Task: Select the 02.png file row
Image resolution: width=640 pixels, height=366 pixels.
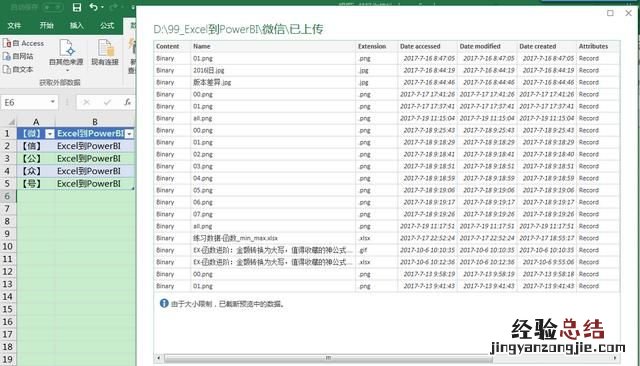Action: coord(387,155)
